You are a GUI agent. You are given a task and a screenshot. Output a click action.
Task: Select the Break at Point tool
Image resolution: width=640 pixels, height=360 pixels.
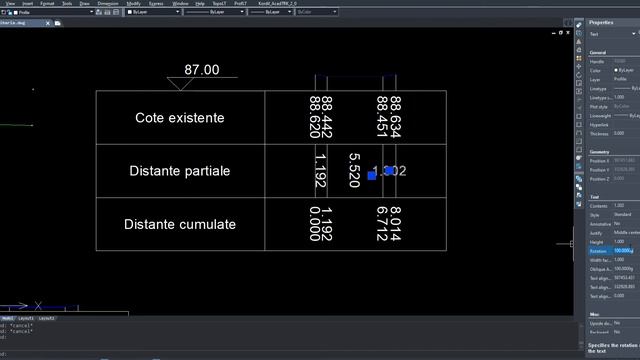pyautogui.click(x=579, y=117)
